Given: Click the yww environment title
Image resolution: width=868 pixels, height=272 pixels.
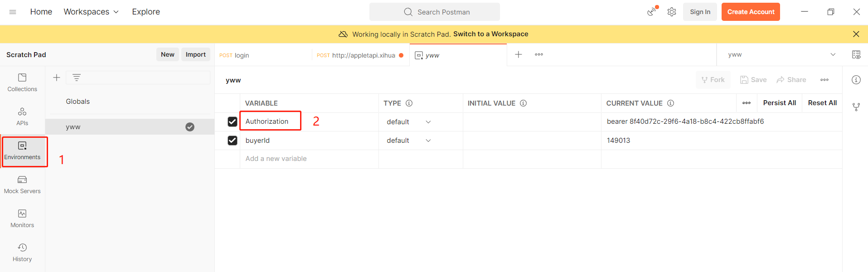Looking at the screenshot, I should pyautogui.click(x=233, y=80).
